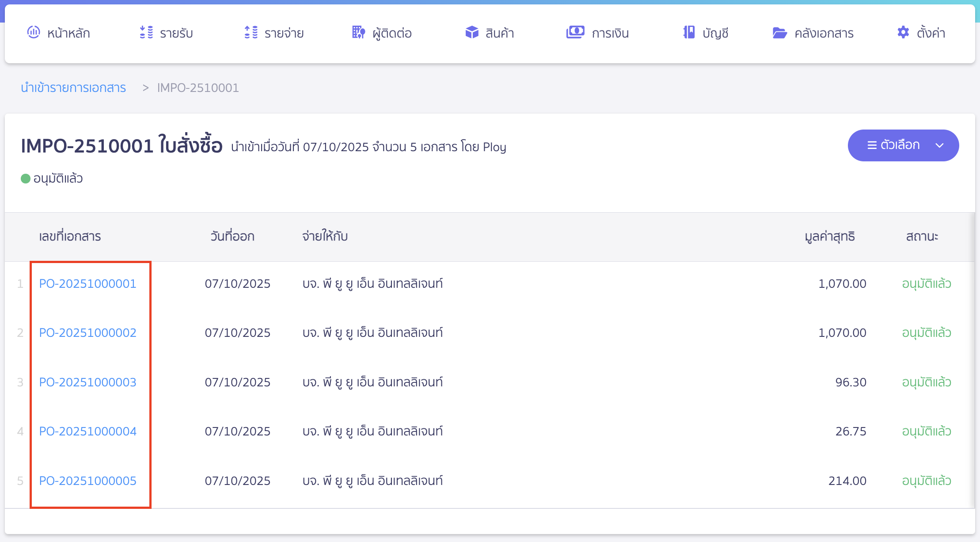Click the นำเข้ารายการเอกสาร breadcrumb link
This screenshot has height=542, width=980.
pos(73,88)
